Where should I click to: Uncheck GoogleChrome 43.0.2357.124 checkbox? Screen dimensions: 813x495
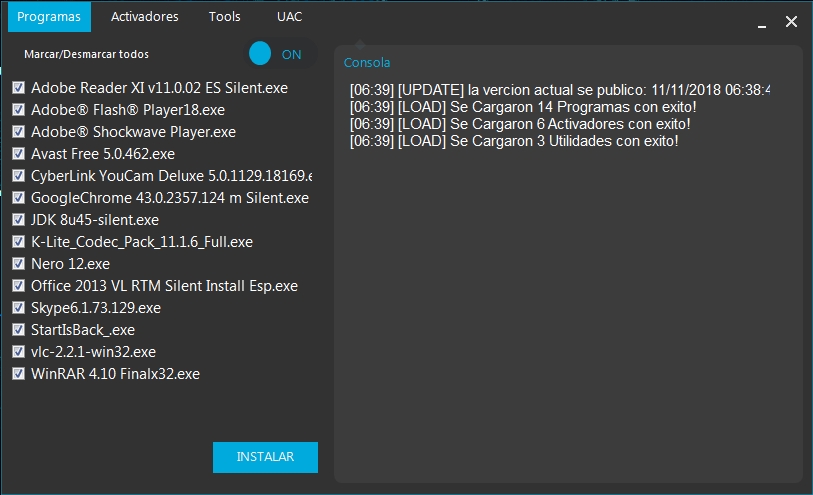19,197
